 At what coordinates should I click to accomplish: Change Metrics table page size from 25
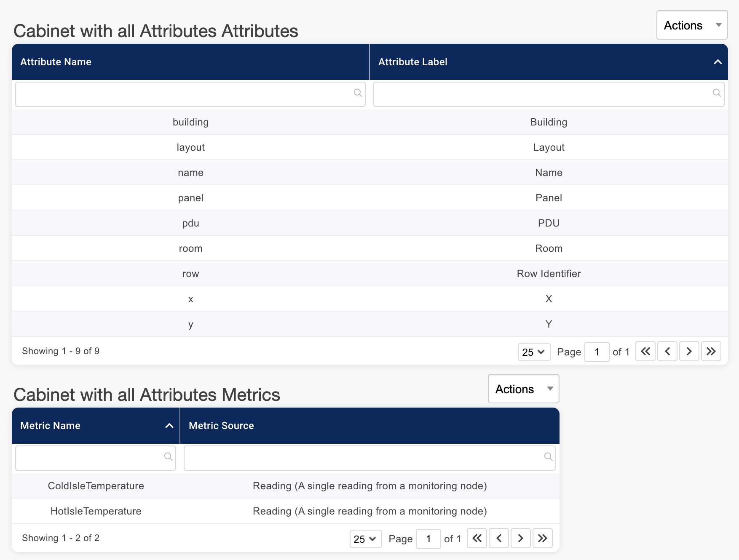pyautogui.click(x=365, y=539)
